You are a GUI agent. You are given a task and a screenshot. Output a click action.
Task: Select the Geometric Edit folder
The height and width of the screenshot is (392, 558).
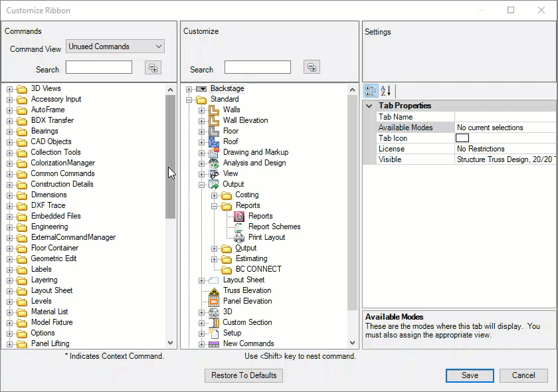coord(54,259)
